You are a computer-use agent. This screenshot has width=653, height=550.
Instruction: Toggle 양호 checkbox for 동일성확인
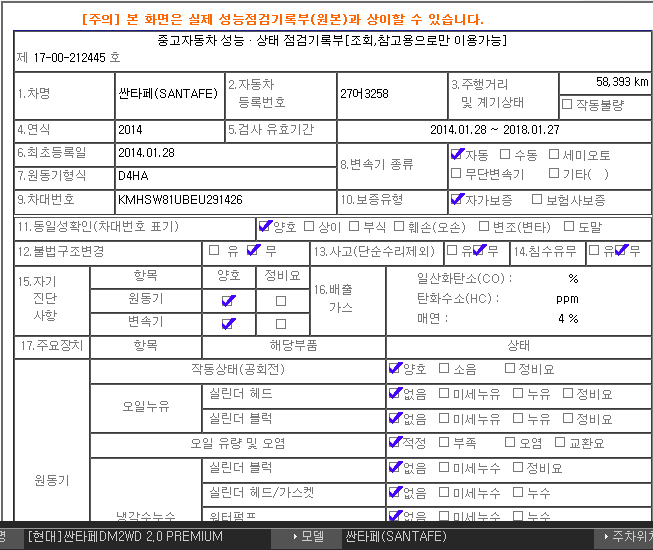pos(265,226)
